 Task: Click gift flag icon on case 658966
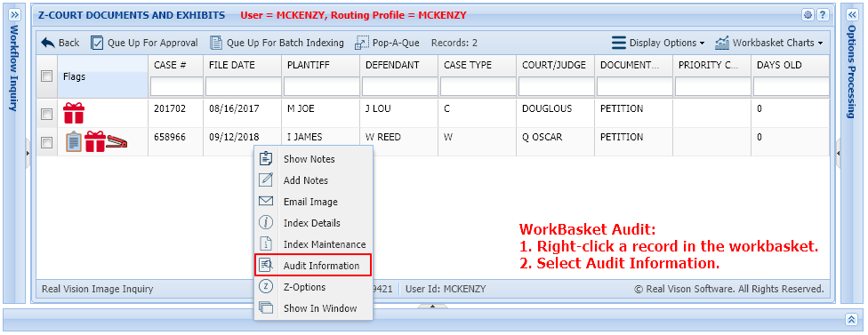tap(94, 141)
